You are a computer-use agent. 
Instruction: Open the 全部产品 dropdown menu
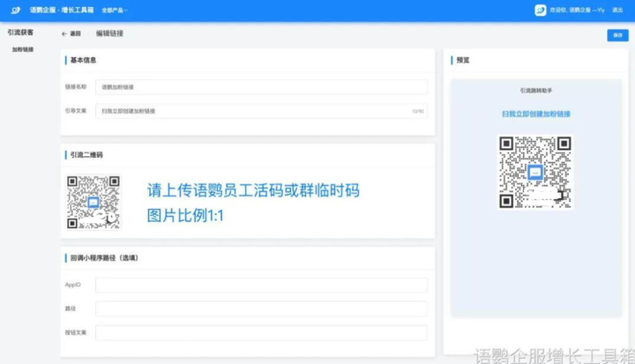(x=115, y=11)
